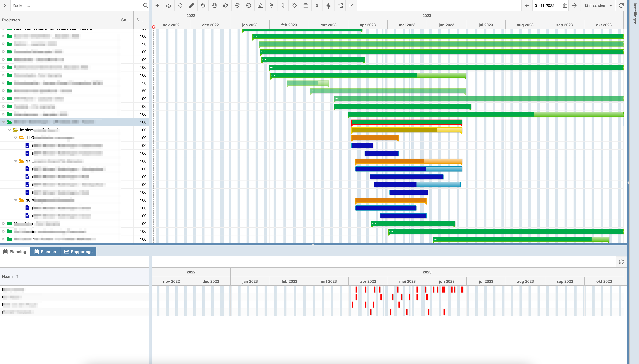Open the calendar date picker icon
639x364 pixels.
coord(565,6)
